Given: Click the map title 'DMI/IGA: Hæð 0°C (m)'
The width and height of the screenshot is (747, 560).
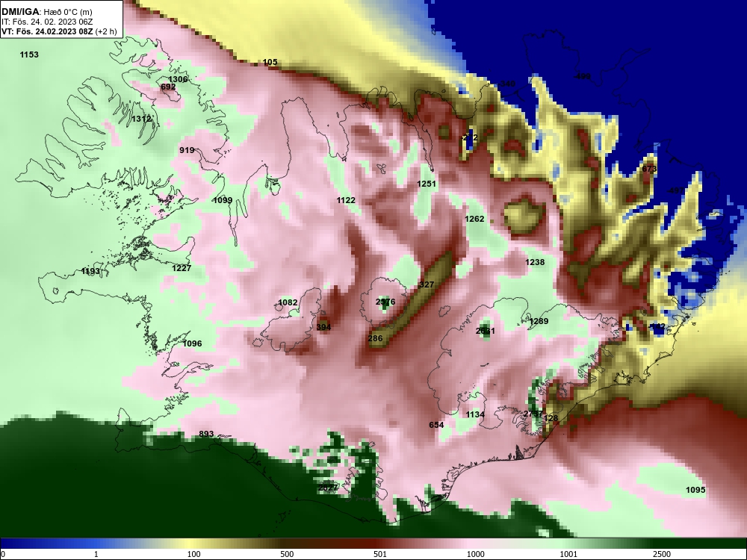Looking at the screenshot, I should click(x=47, y=12).
